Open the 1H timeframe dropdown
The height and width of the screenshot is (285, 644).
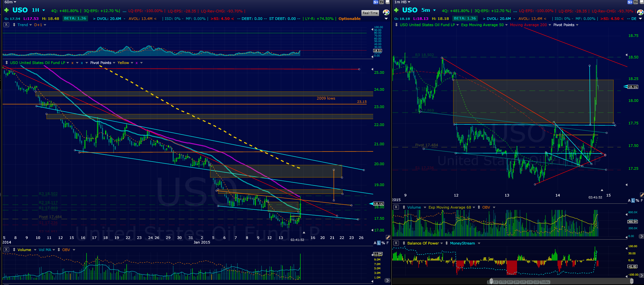(x=44, y=10)
